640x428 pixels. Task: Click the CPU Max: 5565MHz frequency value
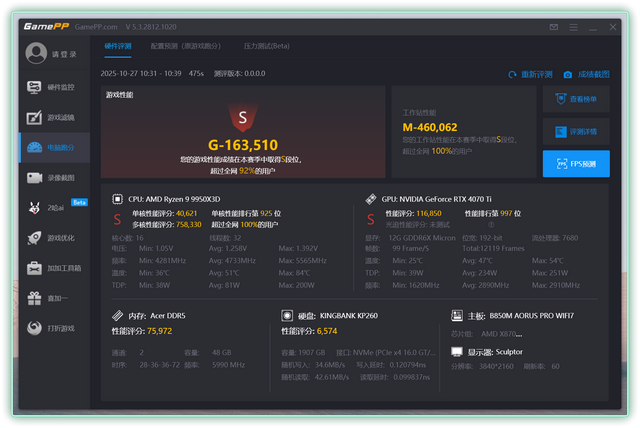pos(302,260)
